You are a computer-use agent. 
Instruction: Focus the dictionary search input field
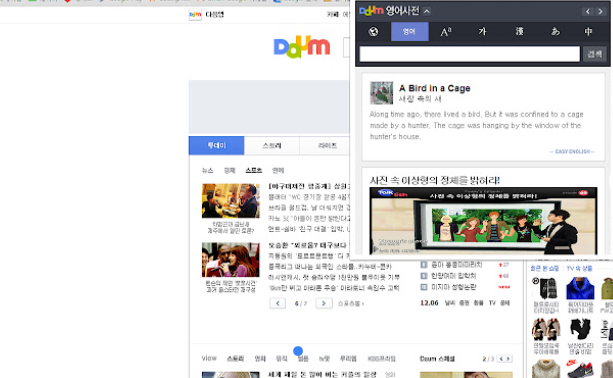point(470,54)
